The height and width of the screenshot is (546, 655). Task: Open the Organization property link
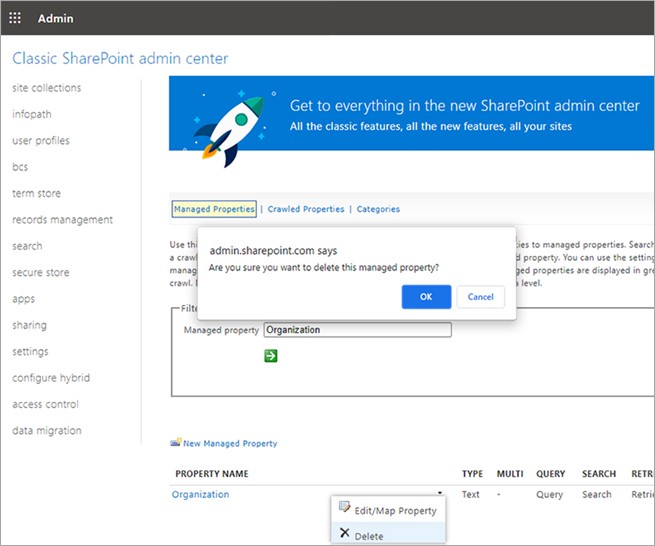[x=201, y=494]
